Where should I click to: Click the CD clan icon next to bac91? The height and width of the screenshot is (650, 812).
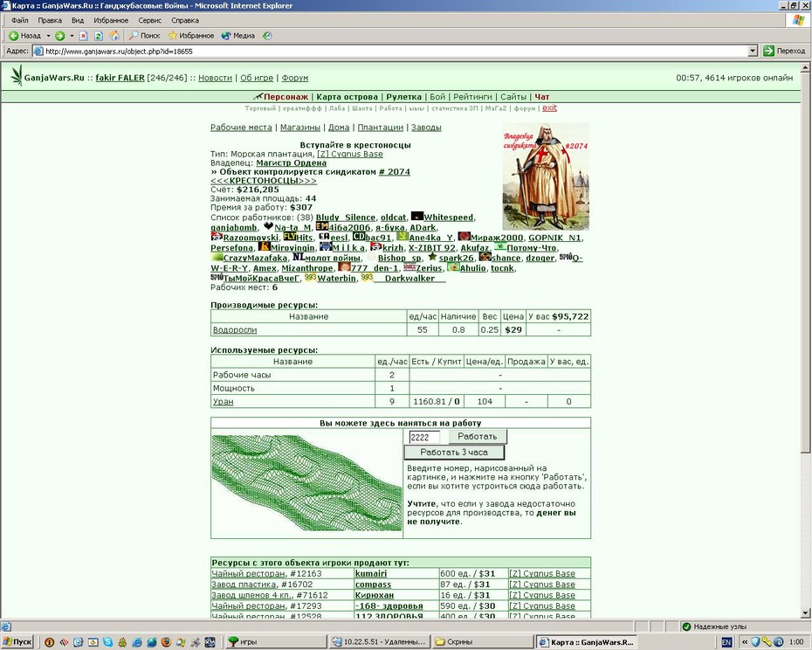tap(358, 237)
